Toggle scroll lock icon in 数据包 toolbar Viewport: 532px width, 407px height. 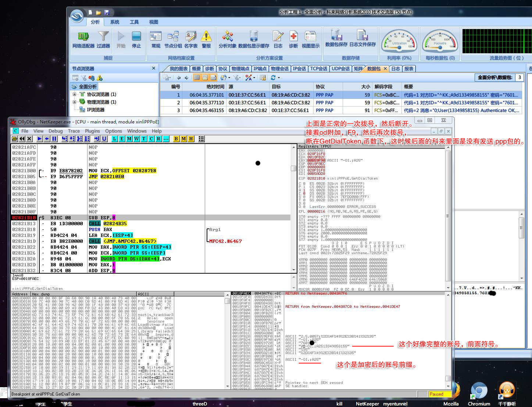pyautogui.click(x=263, y=78)
